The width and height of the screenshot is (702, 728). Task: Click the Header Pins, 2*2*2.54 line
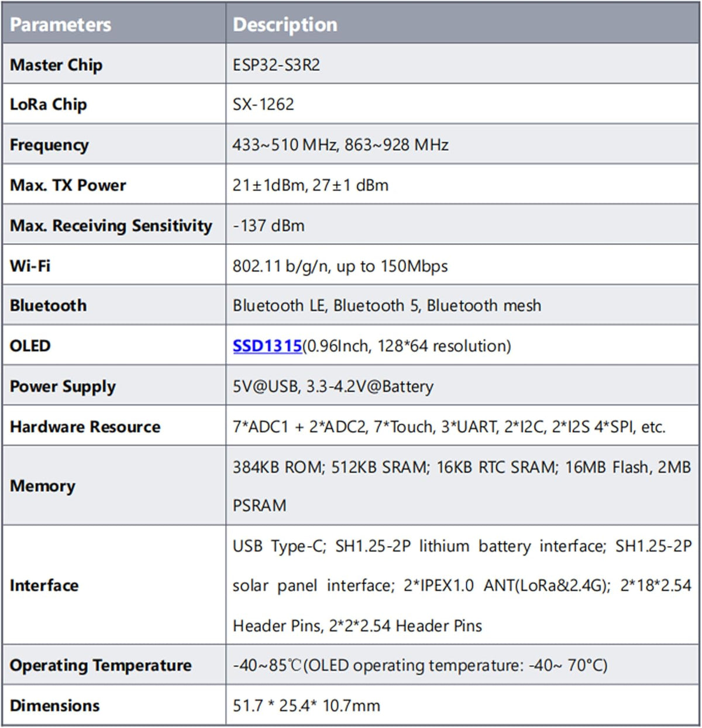pyautogui.click(x=357, y=626)
